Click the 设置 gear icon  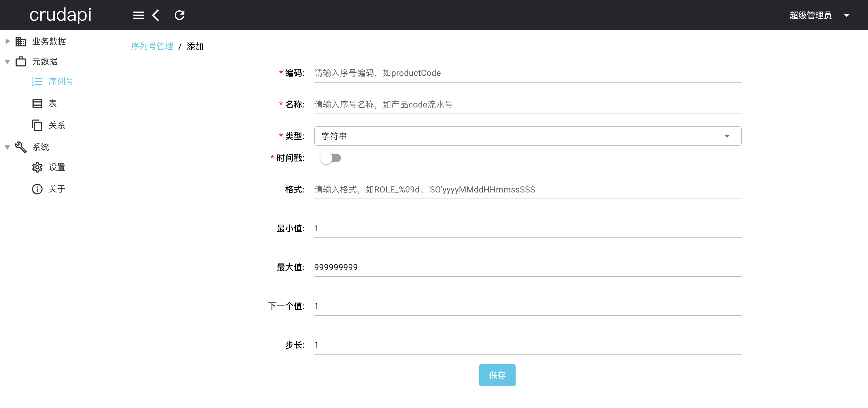click(37, 167)
